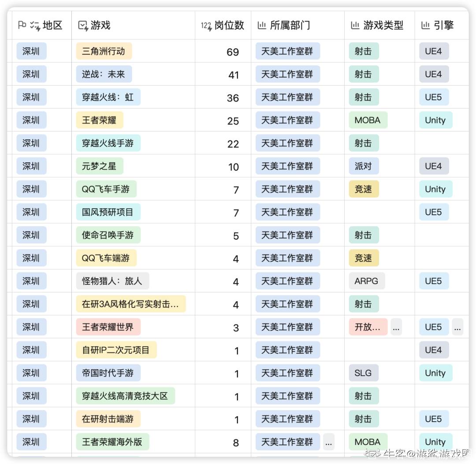
Task: Click the flag icon in 地区 header
Action: [x=22, y=25]
